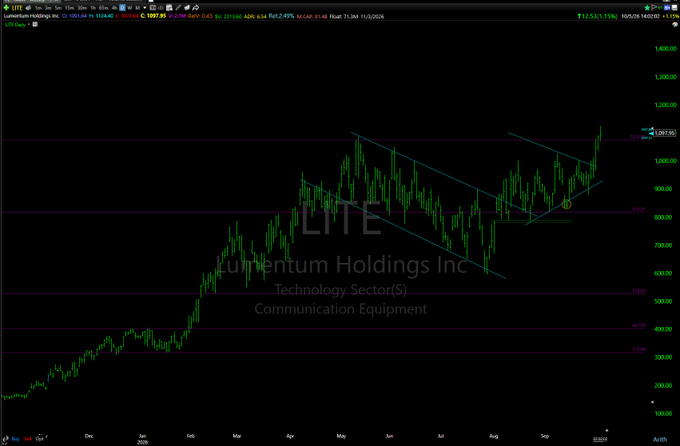Select the highlighted D daily timeframe

(x=122, y=8)
